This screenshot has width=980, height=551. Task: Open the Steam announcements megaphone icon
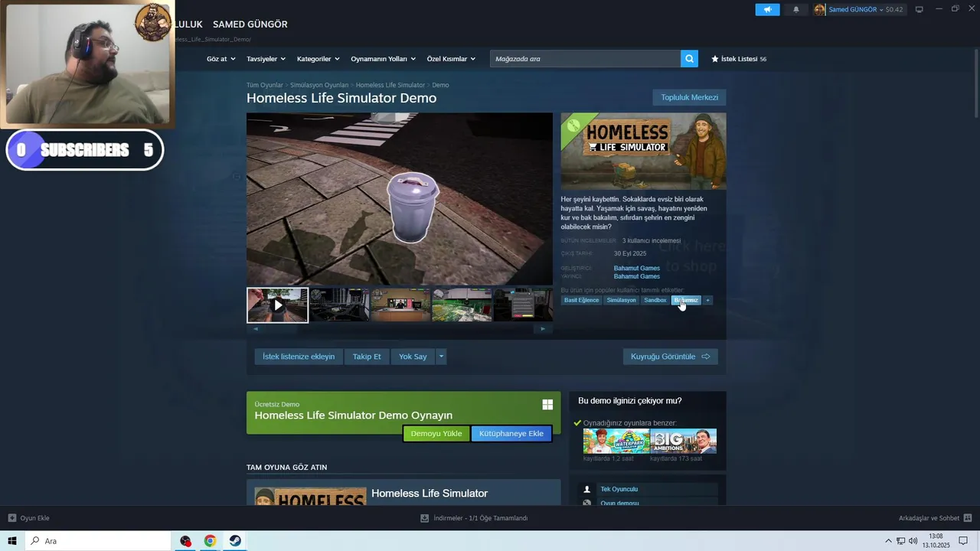[767, 9]
